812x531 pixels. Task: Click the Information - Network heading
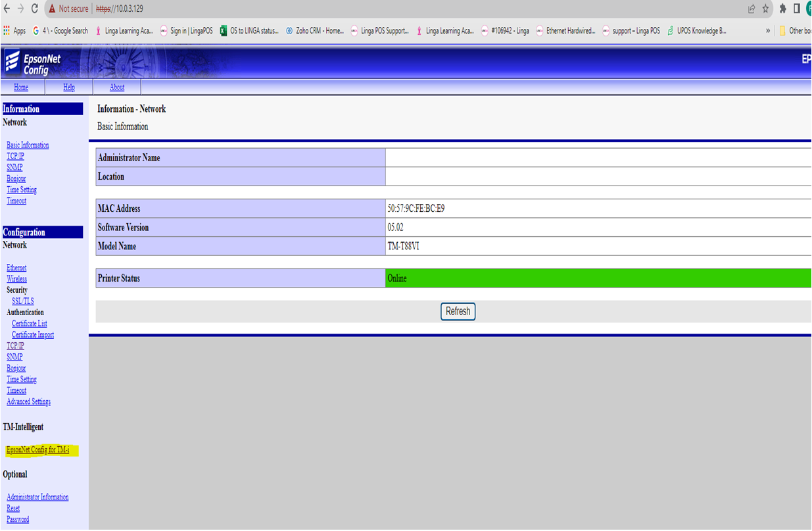coord(131,109)
